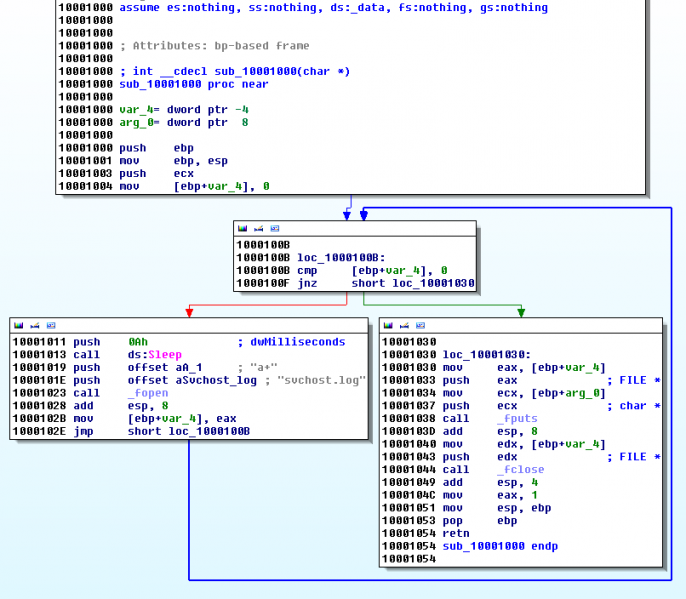Select the _fputs function reference
Image resolution: width=686 pixels, height=599 pixels.
coord(517,419)
